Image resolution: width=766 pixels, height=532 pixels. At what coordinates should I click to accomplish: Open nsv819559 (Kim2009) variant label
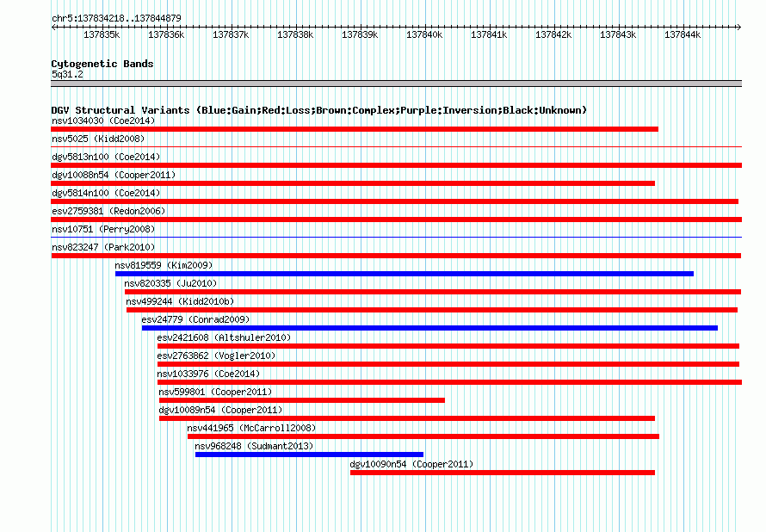164,265
